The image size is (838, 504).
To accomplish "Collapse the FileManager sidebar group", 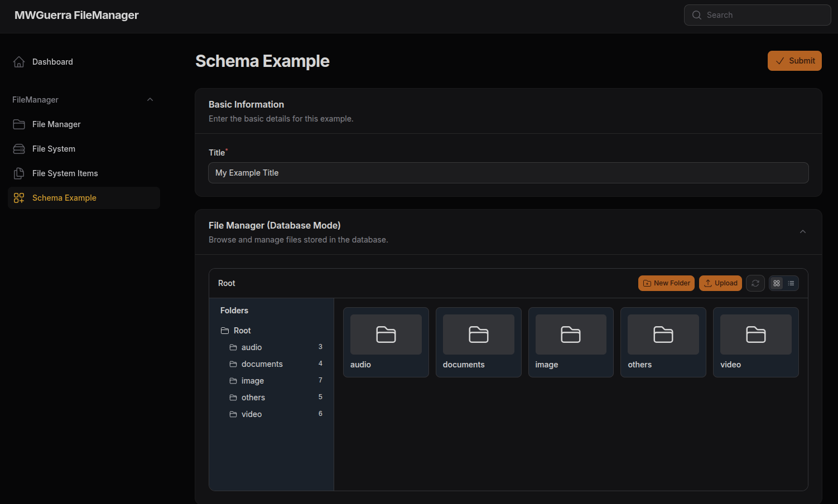I will click(x=150, y=100).
